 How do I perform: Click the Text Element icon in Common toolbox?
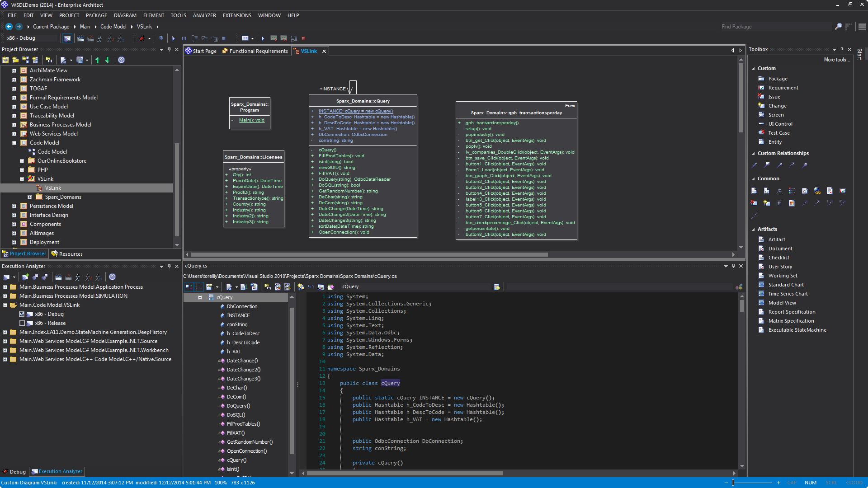779,191
